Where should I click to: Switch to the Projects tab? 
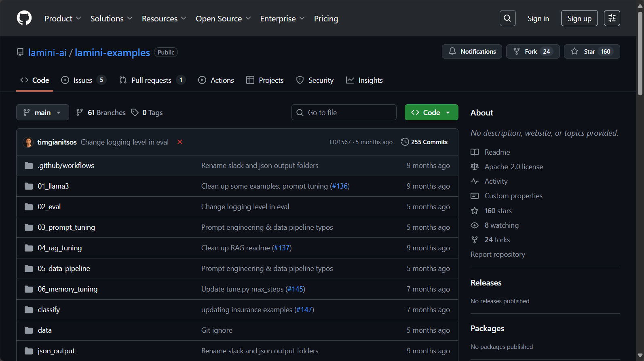point(265,80)
